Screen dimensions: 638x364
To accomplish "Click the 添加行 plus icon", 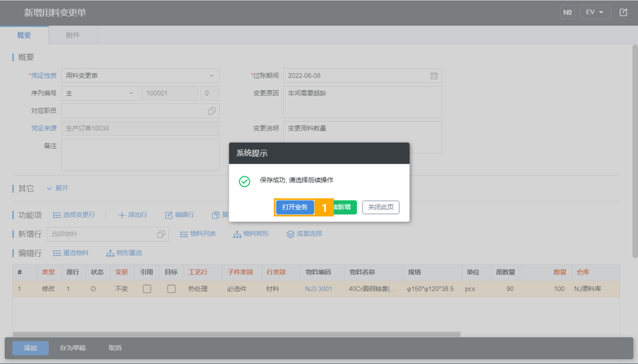I will point(122,215).
